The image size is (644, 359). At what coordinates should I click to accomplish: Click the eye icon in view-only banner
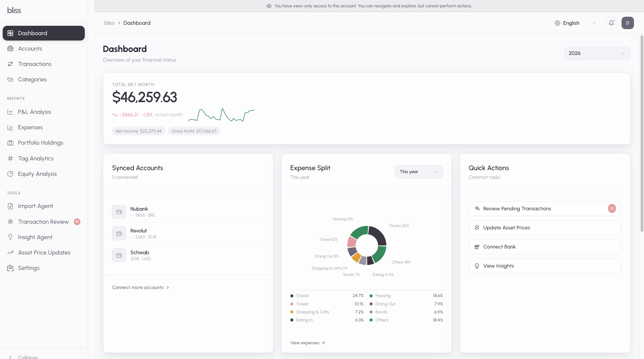tap(269, 6)
